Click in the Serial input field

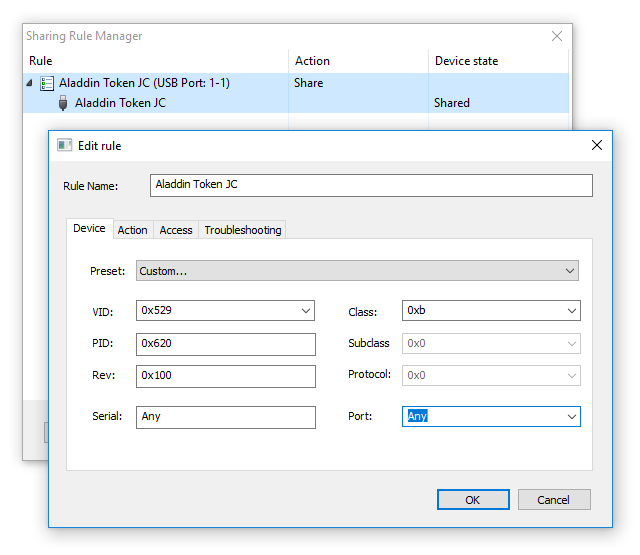coord(226,417)
